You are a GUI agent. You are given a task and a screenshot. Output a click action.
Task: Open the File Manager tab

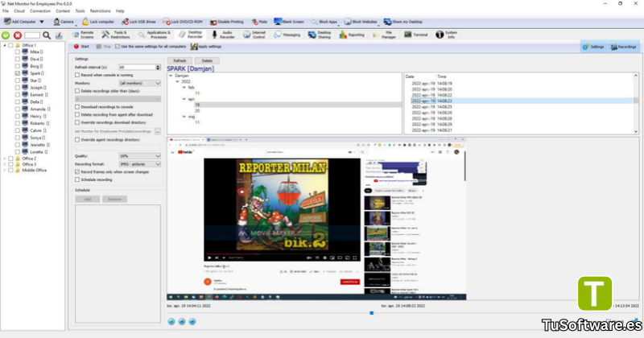(x=385, y=35)
